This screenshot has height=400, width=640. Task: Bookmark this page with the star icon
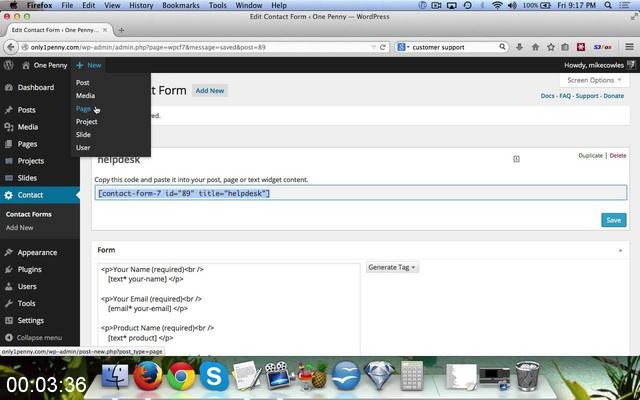tap(551, 47)
